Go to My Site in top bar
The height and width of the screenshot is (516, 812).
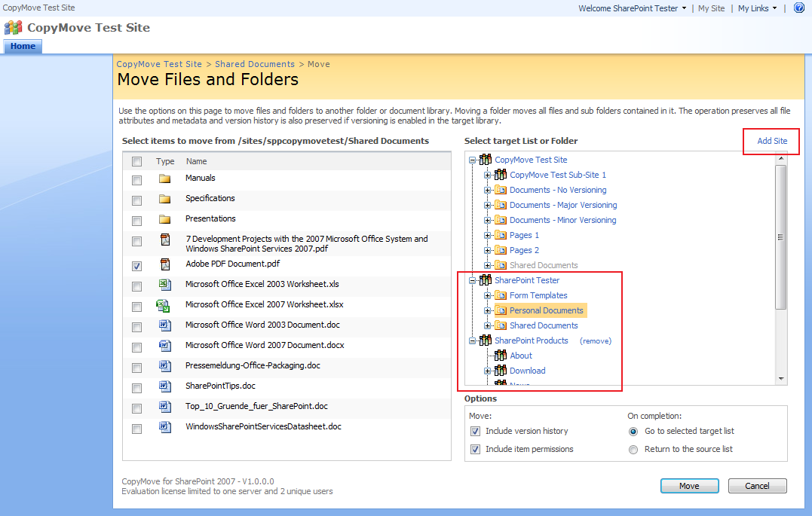(711, 8)
